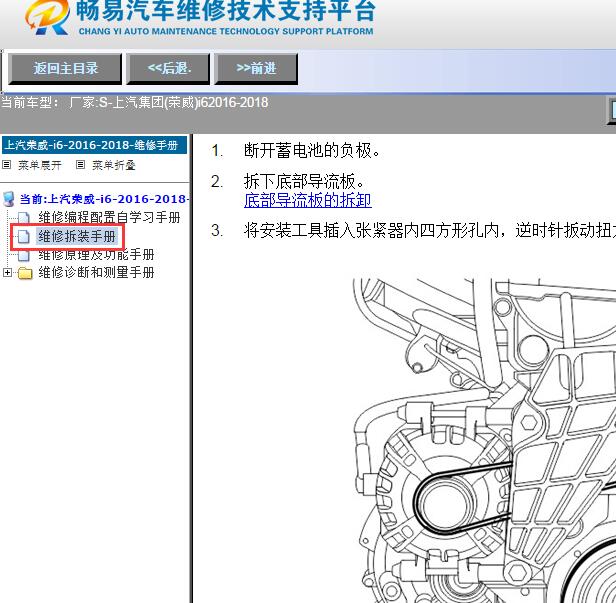This screenshot has height=603, width=616.
Task: Click step 1 text 断开蓄电池的负极
Action: (x=312, y=150)
